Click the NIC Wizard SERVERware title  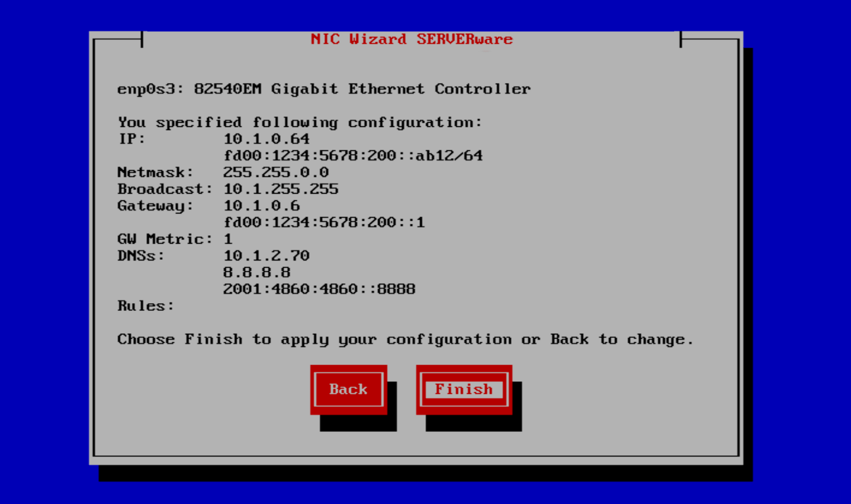(411, 39)
